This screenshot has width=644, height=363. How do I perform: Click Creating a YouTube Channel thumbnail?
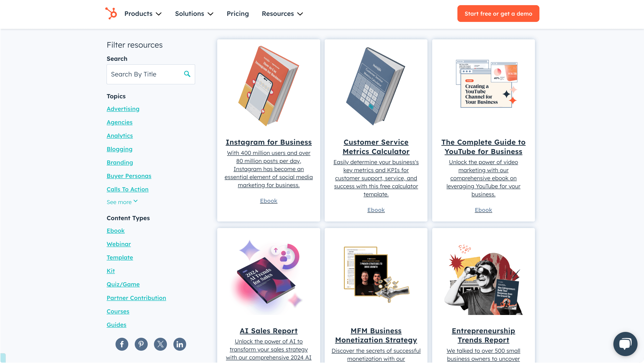(486, 84)
